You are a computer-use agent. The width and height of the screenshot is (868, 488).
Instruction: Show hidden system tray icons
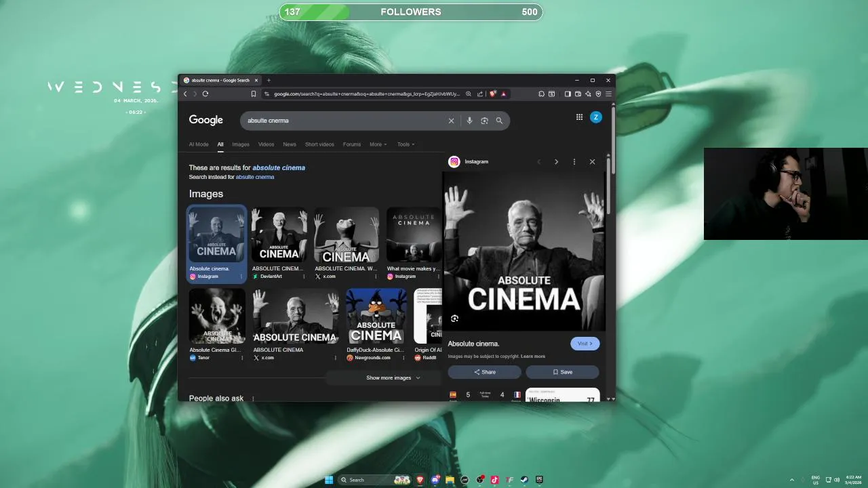[x=791, y=480]
